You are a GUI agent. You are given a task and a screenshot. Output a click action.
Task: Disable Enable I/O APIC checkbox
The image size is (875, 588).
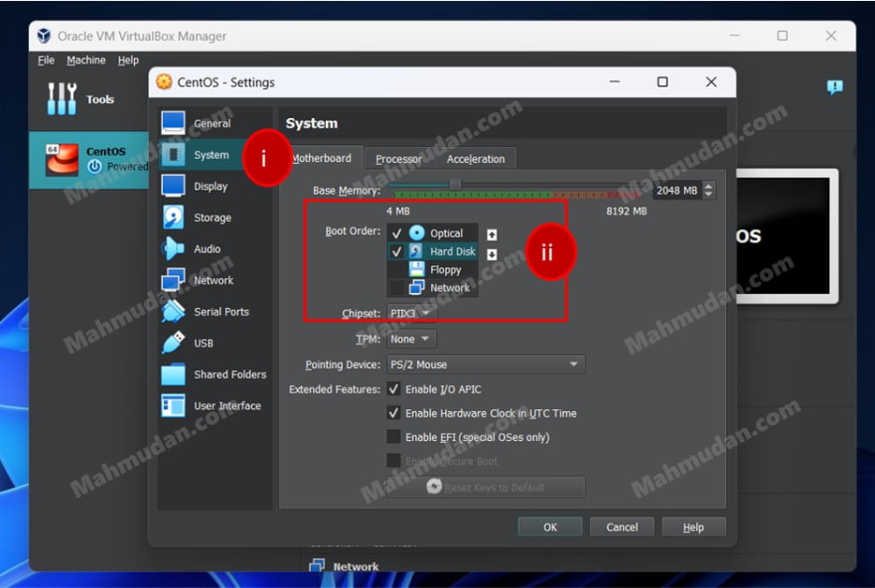[393, 389]
